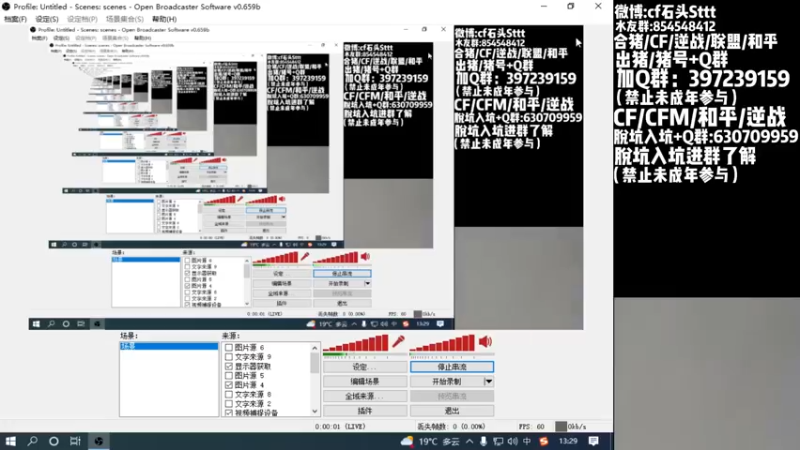
Task: Mute desktop audio using the red speaker icon
Action: pos(485,341)
